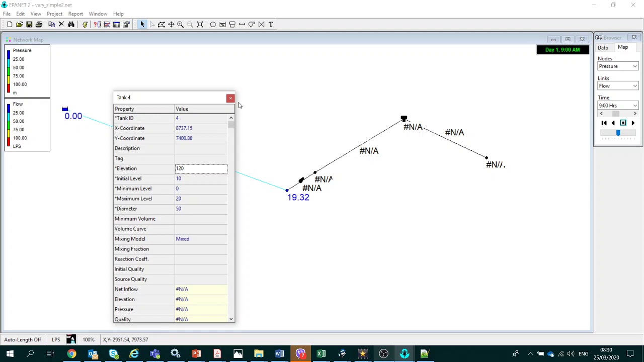Run the analysis with the lightning icon
Image resolution: width=644 pixels, height=362 pixels.
[85, 24]
